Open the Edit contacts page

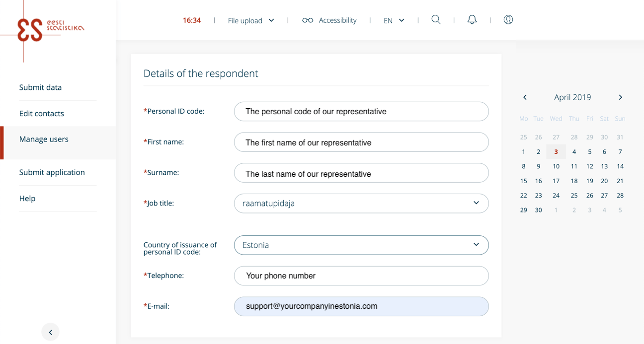42,113
